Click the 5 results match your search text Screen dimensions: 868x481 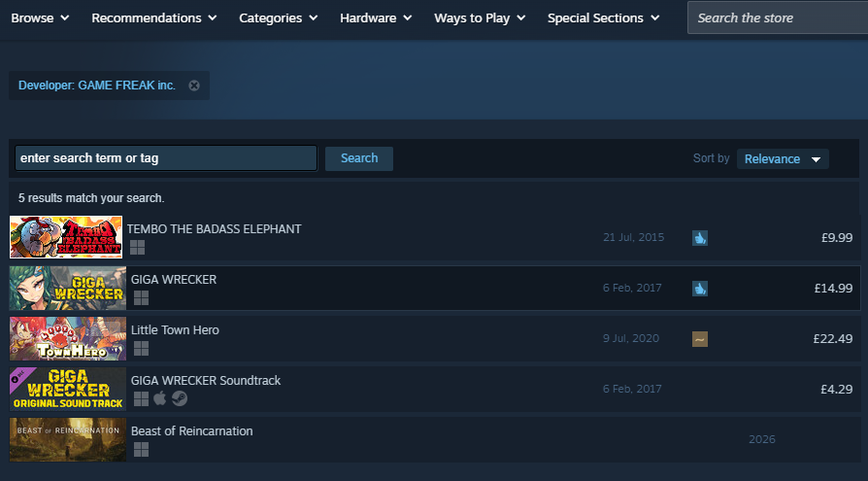(x=91, y=198)
